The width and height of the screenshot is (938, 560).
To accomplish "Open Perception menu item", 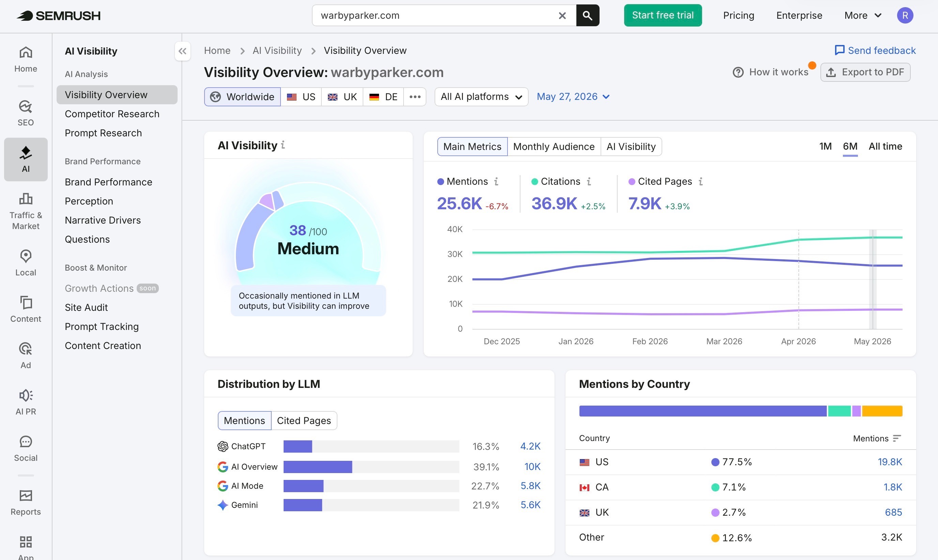I will [x=89, y=201].
